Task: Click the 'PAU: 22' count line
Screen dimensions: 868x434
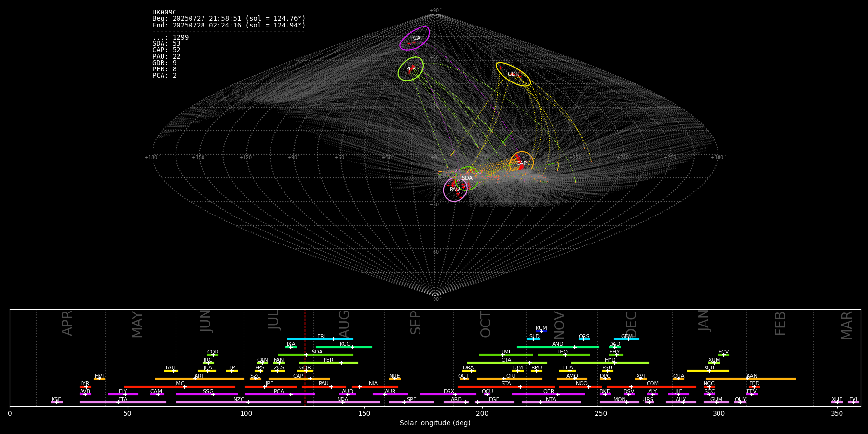Action: tap(166, 57)
